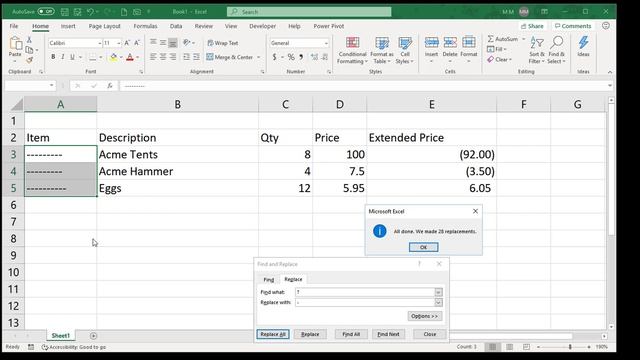
Task: Click Replace All in Find and Replace
Action: point(273,334)
